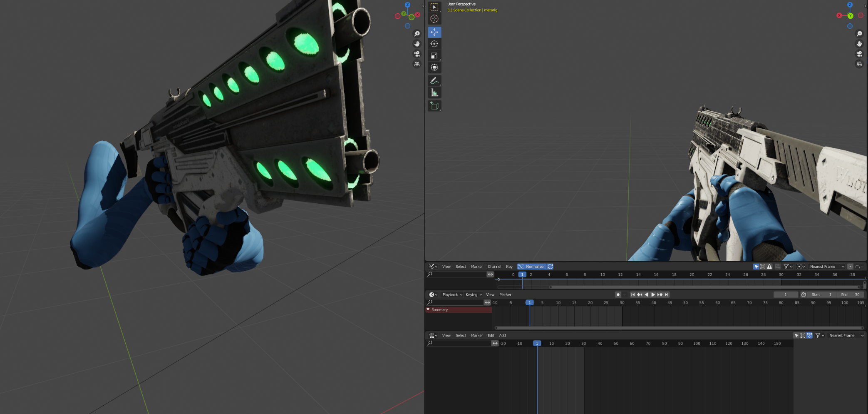
Task: Jump to next keyframe
Action: [660, 294]
